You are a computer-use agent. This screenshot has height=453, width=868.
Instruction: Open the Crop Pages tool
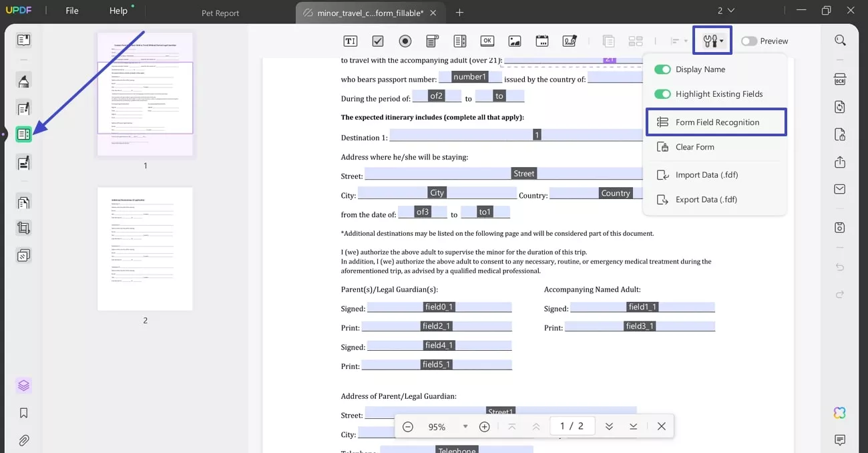pos(24,229)
